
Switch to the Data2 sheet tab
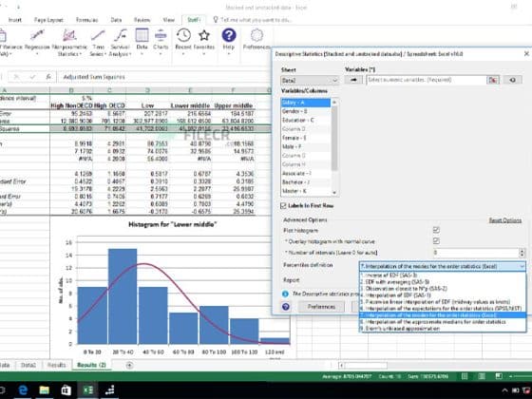(x=28, y=365)
